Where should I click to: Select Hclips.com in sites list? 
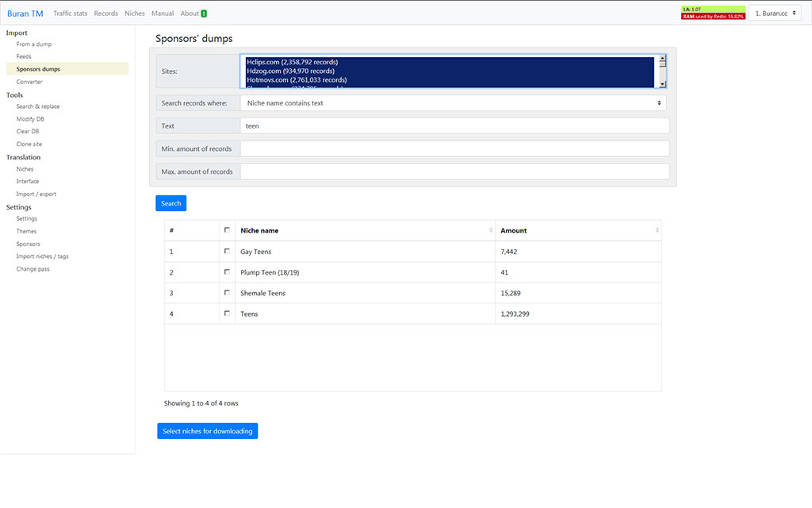click(x=450, y=62)
